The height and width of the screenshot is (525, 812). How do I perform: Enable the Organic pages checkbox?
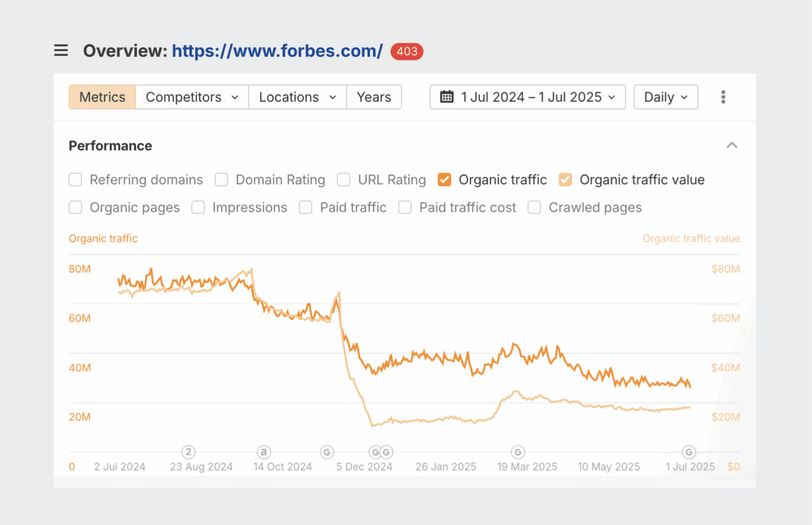pyautogui.click(x=76, y=208)
